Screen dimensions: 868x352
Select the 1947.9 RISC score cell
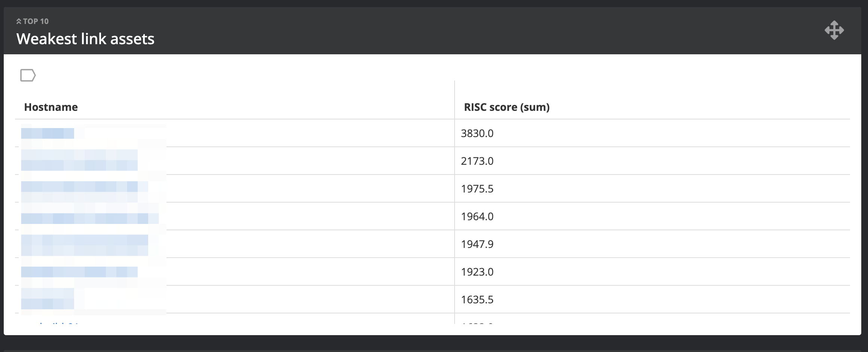click(x=477, y=244)
